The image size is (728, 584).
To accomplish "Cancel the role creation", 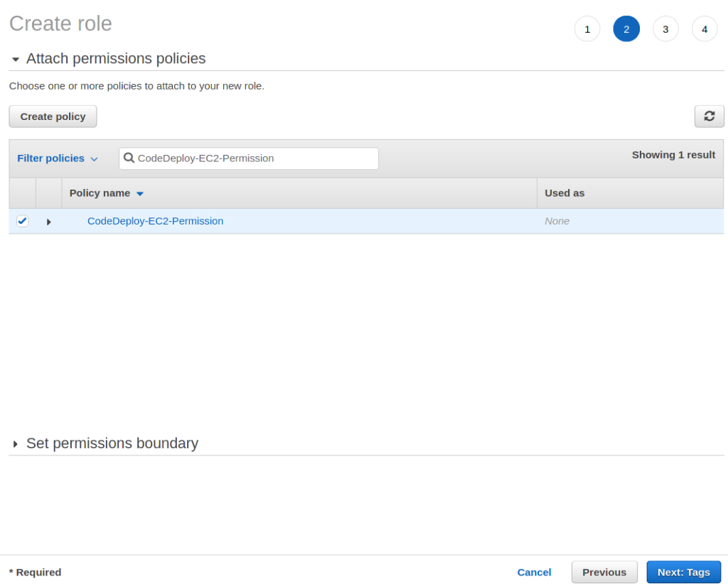I will tap(534, 572).
